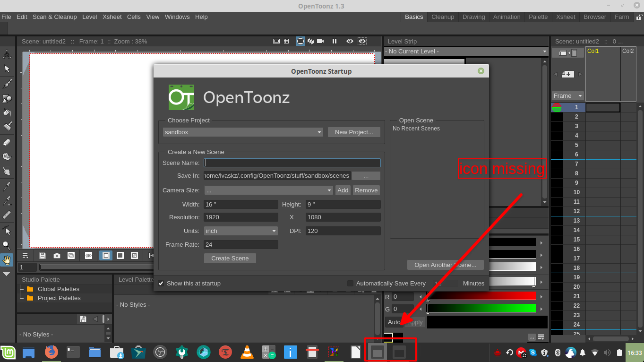Click the Save In browse button
This screenshot has width=644, height=362.
(366, 176)
